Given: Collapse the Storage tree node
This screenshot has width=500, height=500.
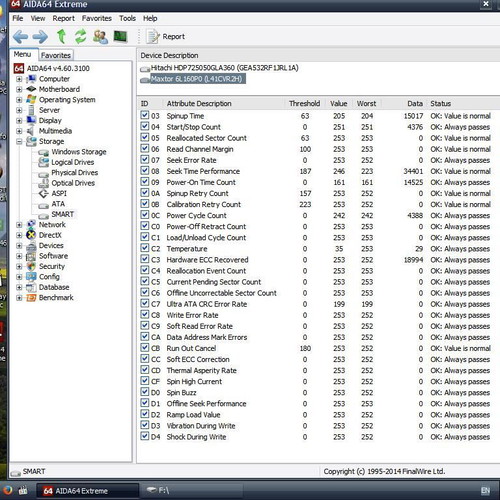Looking at the screenshot, I should click(x=19, y=142).
